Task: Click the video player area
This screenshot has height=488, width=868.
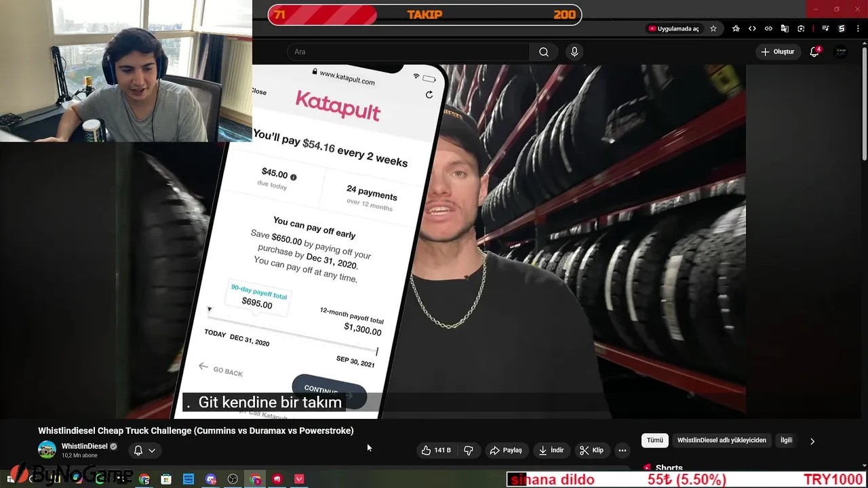Action: tap(431, 241)
